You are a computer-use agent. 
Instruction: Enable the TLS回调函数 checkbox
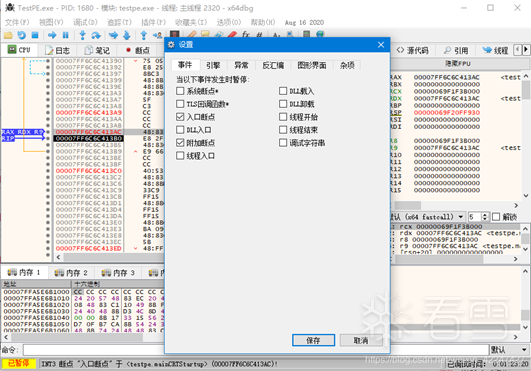pos(180,104)
